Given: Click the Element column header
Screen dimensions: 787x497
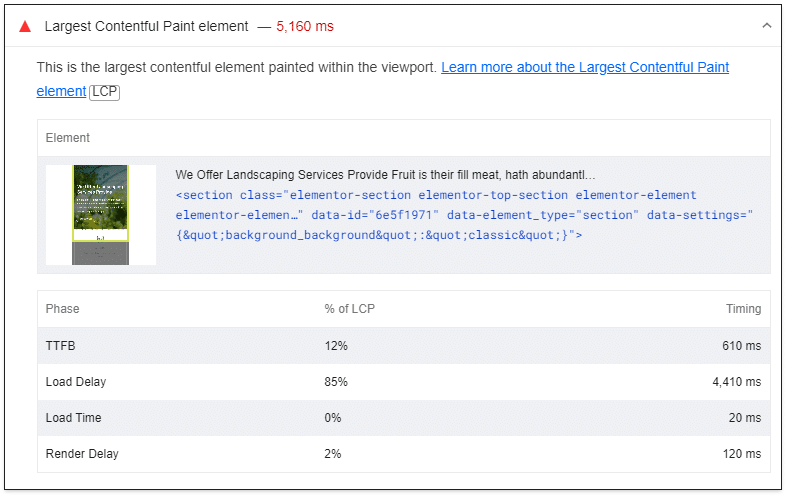Looking at the screenshot, I should tap(67, 138).
